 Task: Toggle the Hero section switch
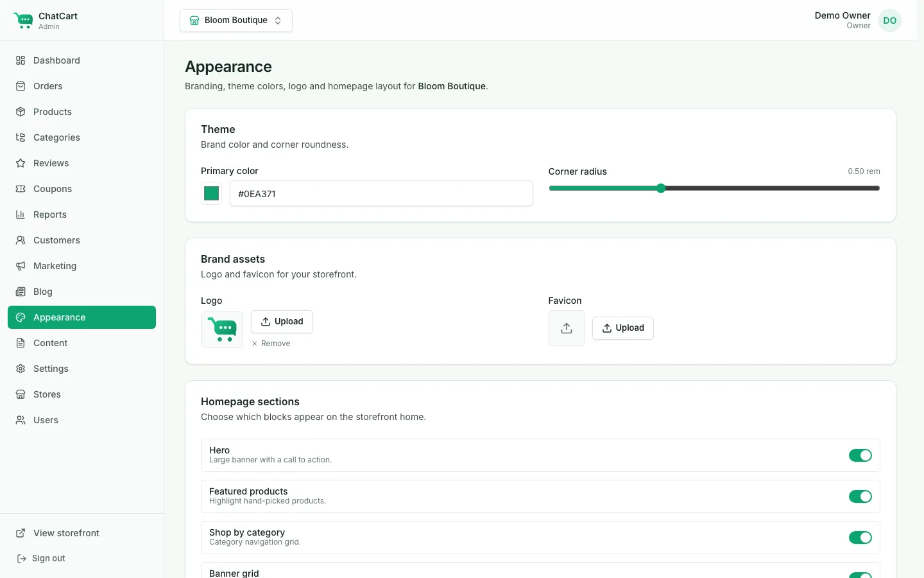[x=860, y=455]
